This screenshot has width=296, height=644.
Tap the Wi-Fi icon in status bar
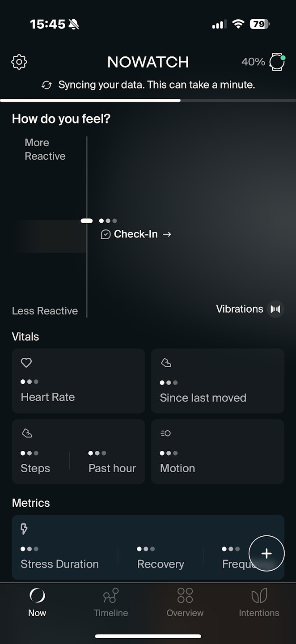(x=238, y=24)
